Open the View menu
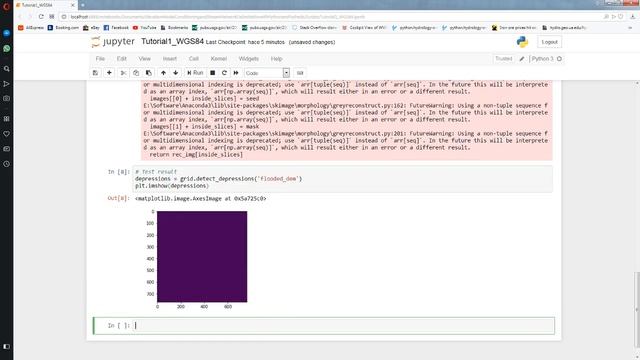Image resolution: width=640 pixels, height=360 pixels. pyautogui.click(x=144, y=59)
